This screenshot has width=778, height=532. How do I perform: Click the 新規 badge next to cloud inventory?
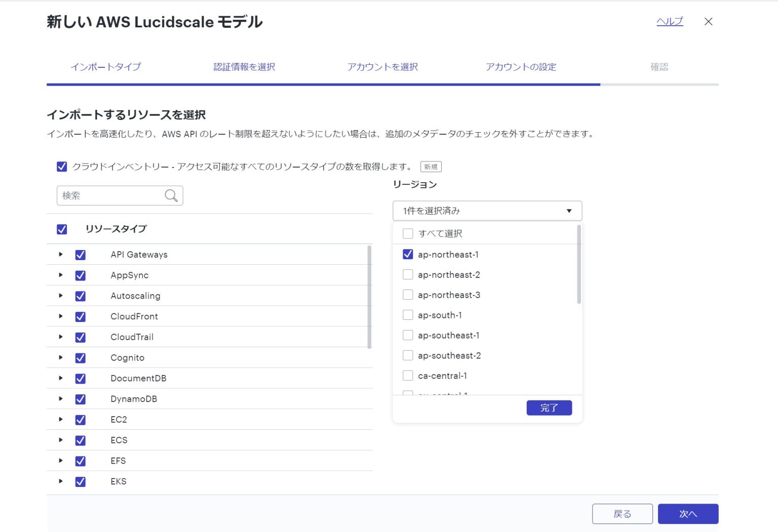pyautogui.click(x=431, y=167)
